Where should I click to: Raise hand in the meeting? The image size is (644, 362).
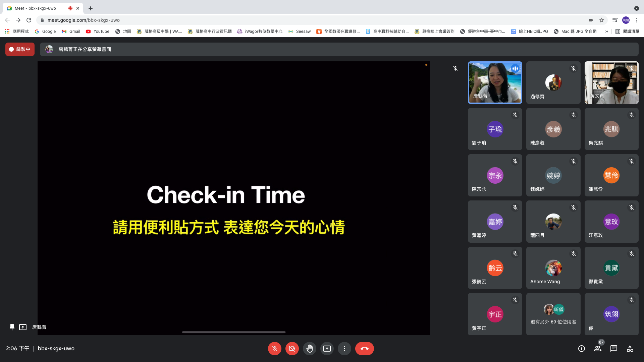309,349
